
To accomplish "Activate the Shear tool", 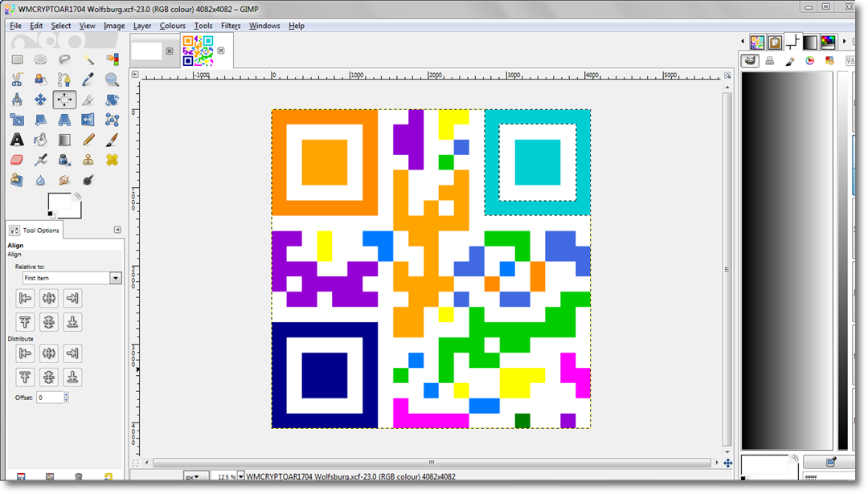I will point(40,120).
